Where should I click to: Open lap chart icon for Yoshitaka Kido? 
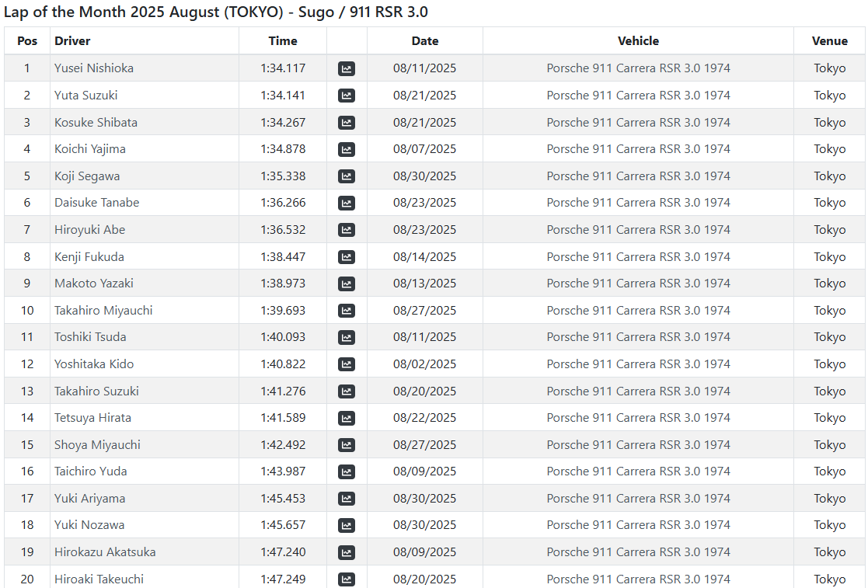[x=347, y=364]
